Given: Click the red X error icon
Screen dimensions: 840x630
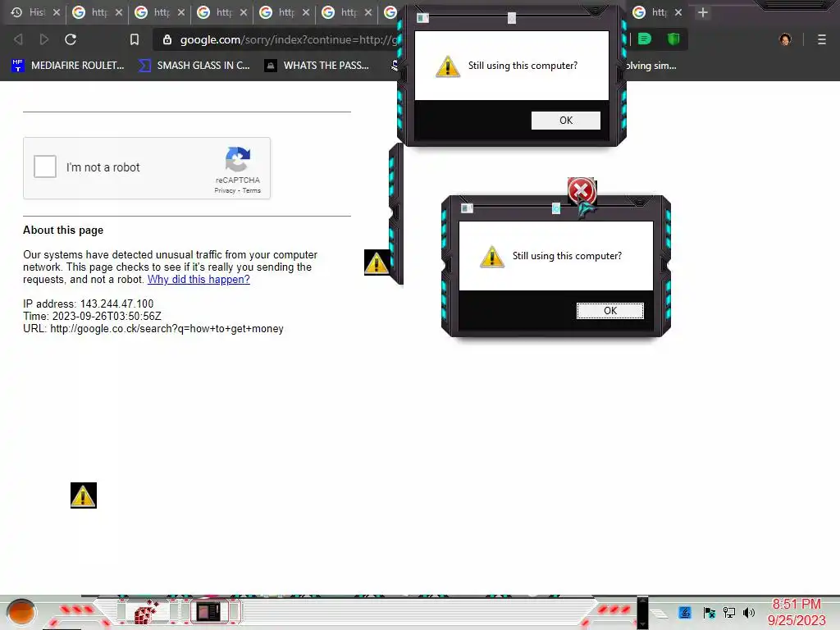Looking at the screenshot, I should point(581,190).
